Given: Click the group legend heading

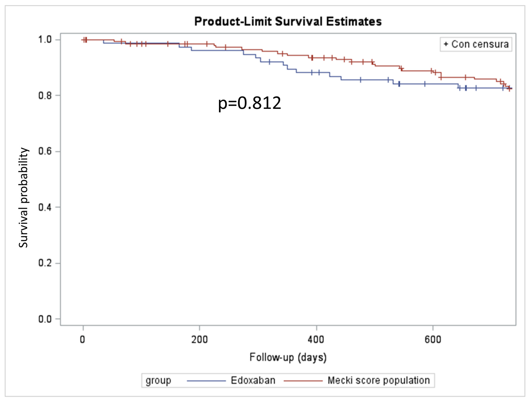Looking at the screenshot, I should coord(158,381).
